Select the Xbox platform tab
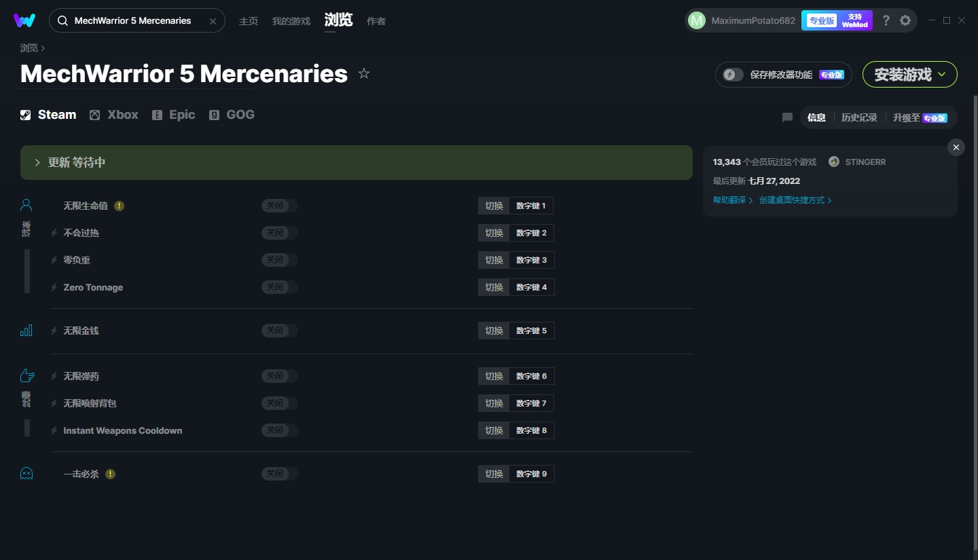Viewport: 978px width, 560px height. click(x=114, y=115)
